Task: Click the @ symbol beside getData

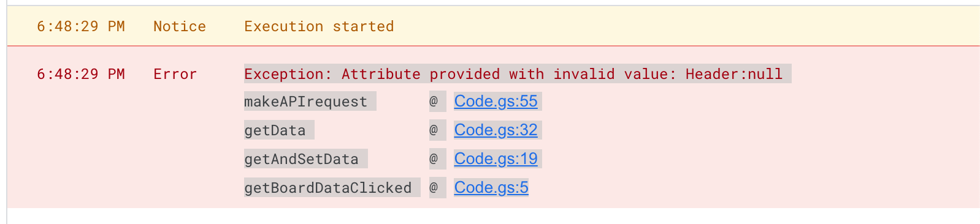Action: pos(434,130)
